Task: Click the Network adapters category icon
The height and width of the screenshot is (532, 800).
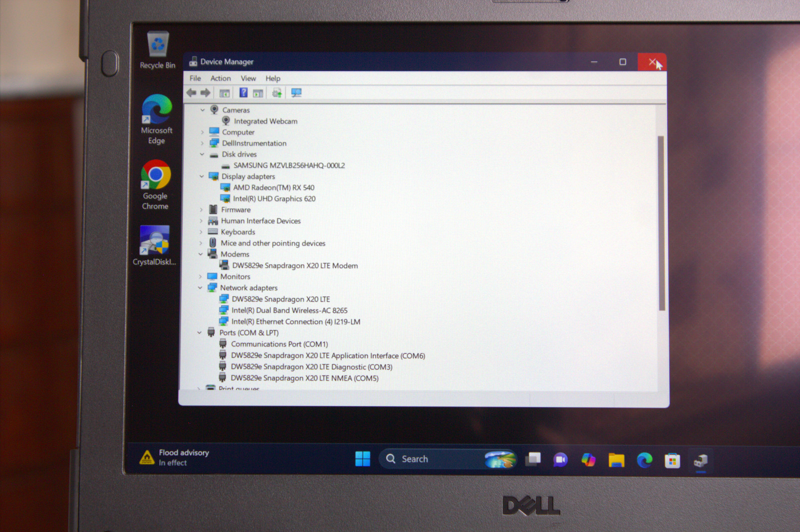Action: click(212, 288)
